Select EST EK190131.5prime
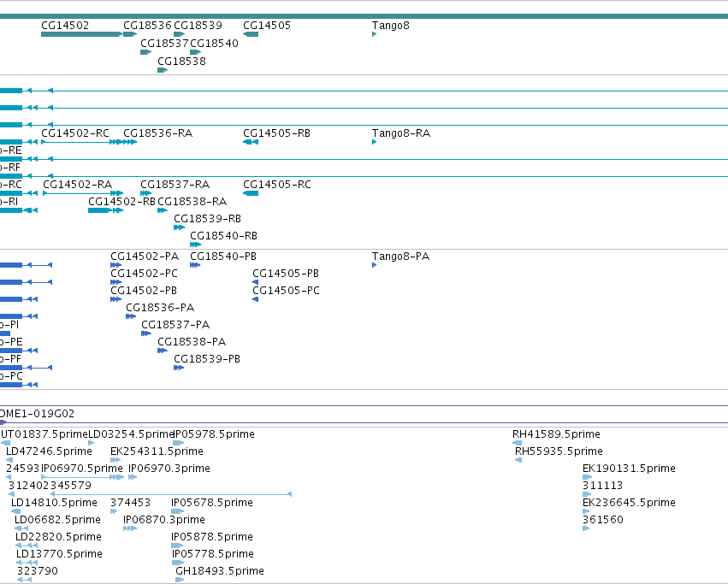 (x=629, y=469)
